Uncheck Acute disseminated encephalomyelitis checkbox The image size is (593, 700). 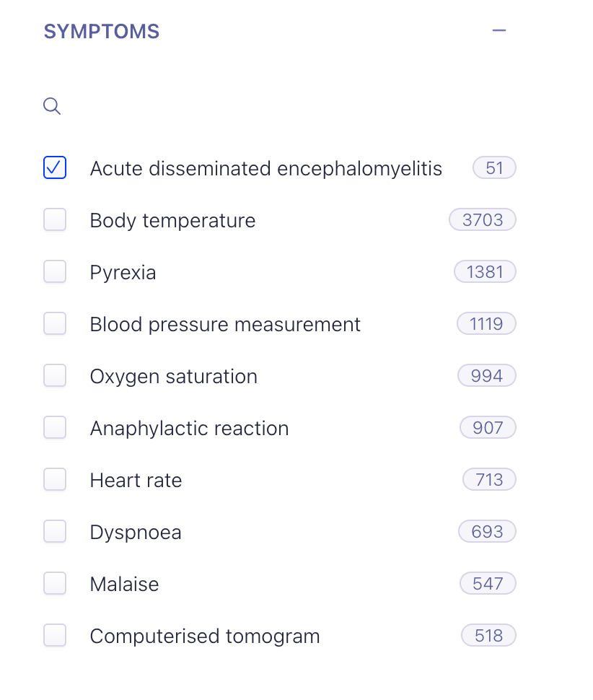click(55, 168)
